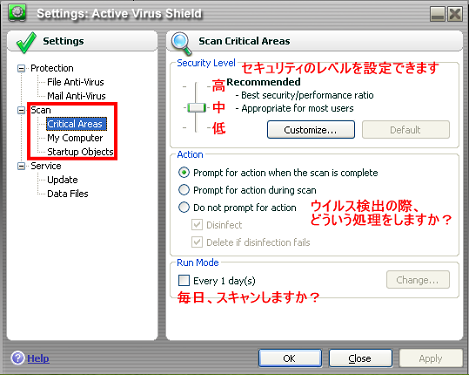469x375 pixels.
Task: Select File Anti-Virus settings
Action: (x=76, y=82)
